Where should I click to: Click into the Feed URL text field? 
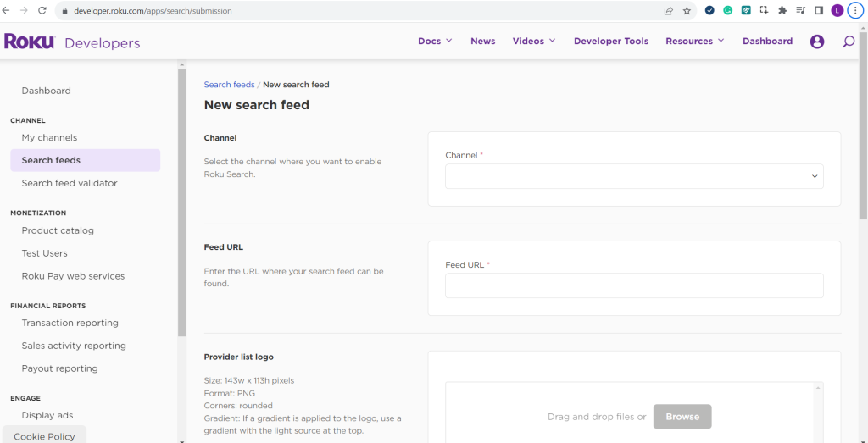coord(634,285)
